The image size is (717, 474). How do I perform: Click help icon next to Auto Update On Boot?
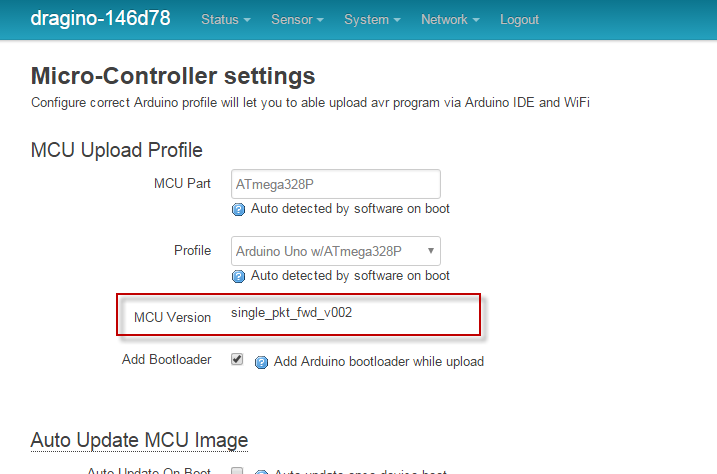click(261, 472)
